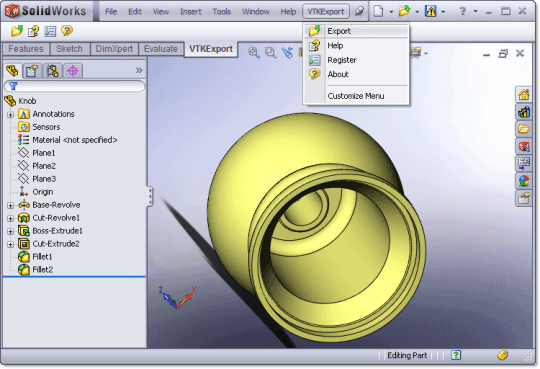Screen dimensions: 540x369
Task: Click the Open document folder icon
Action: coord(404,11)
